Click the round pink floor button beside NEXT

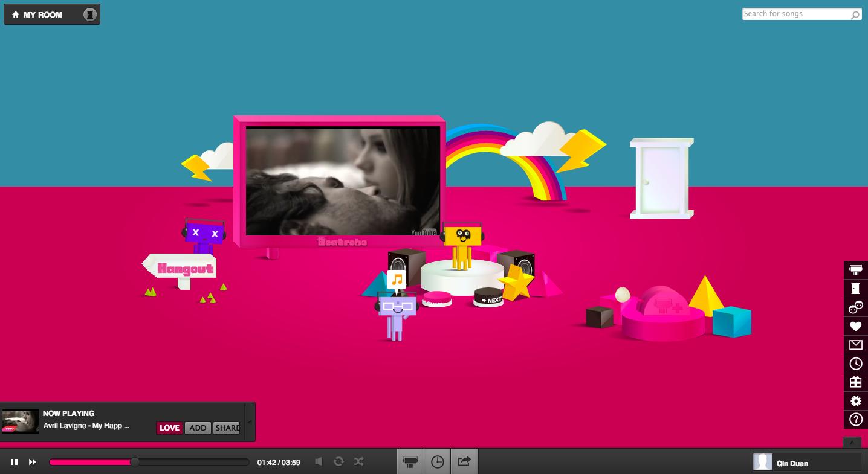[436, 298]
